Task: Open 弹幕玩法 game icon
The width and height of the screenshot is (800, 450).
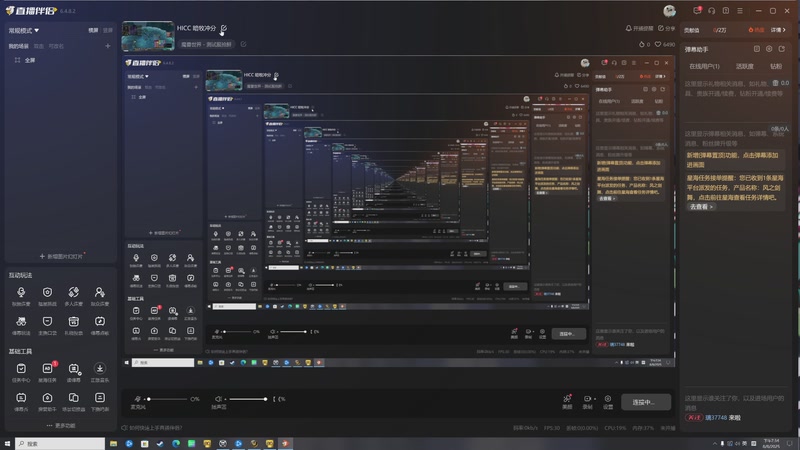Action: coord(21,325)
